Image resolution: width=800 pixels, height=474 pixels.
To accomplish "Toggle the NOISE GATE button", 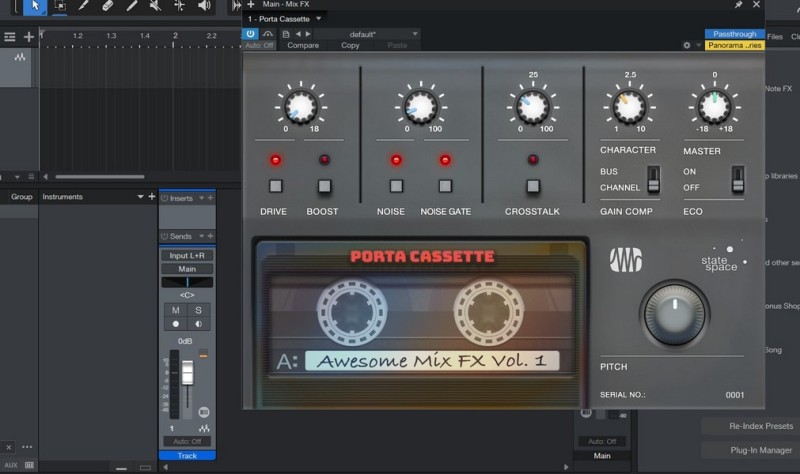I will [445, 186].
